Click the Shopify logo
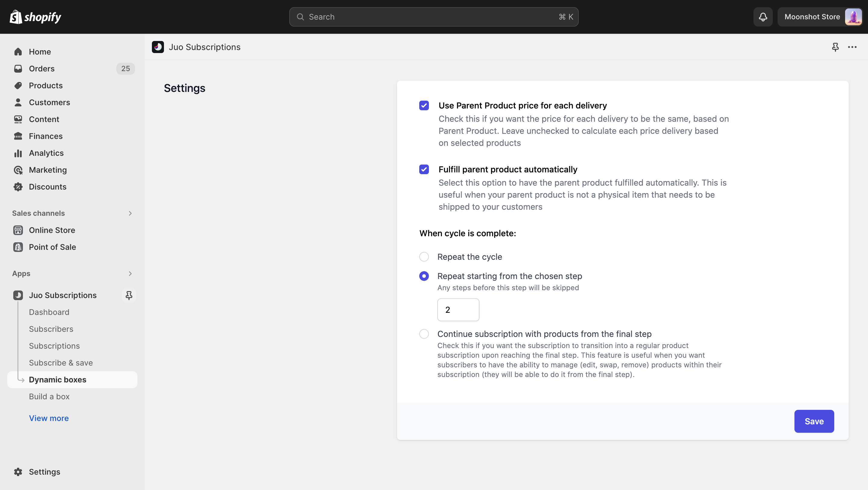 [35, 17]
